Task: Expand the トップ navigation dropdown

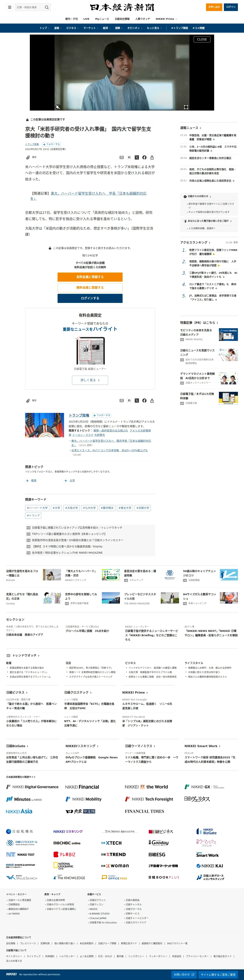Action: [44, 28]
